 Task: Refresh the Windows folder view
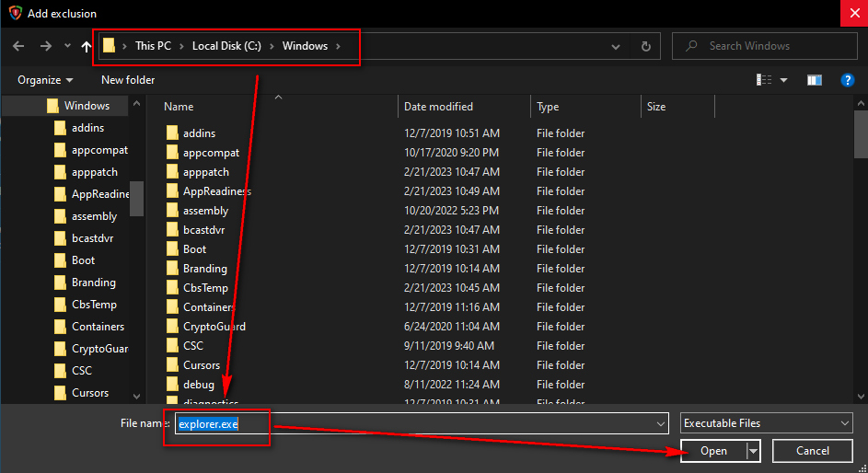(x=645, y=46)
